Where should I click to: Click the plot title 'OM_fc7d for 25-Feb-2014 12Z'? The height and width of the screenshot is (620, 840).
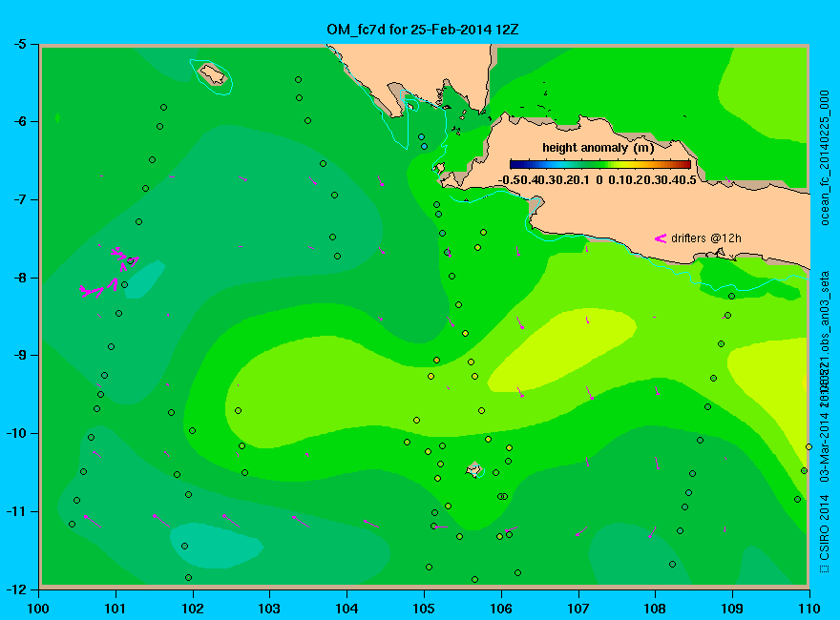coord(422,30)
